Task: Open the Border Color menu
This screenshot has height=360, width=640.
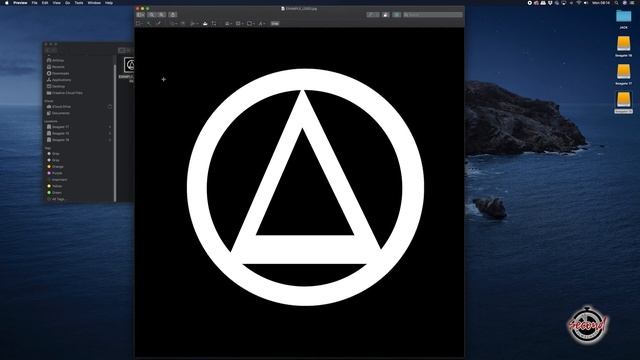Action: click(240, 24)
